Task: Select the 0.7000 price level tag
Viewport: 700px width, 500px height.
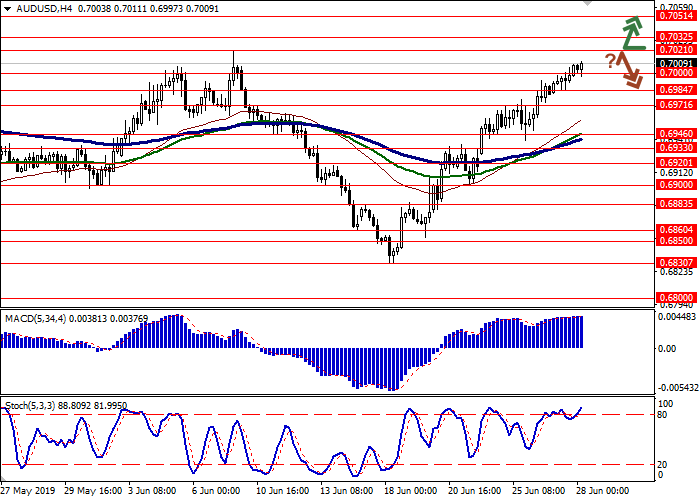Action: (x=676, y=73)
